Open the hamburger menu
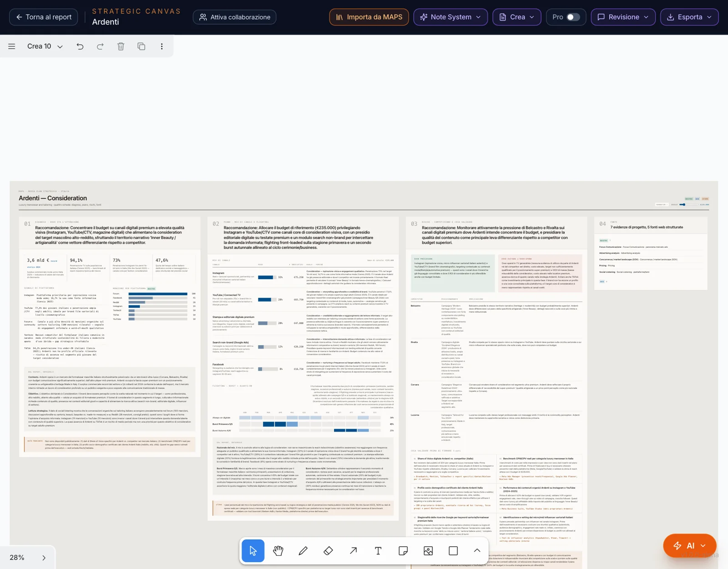Image resolution: width=728 pixels, height=569 pixels. [x=12, y=46]
